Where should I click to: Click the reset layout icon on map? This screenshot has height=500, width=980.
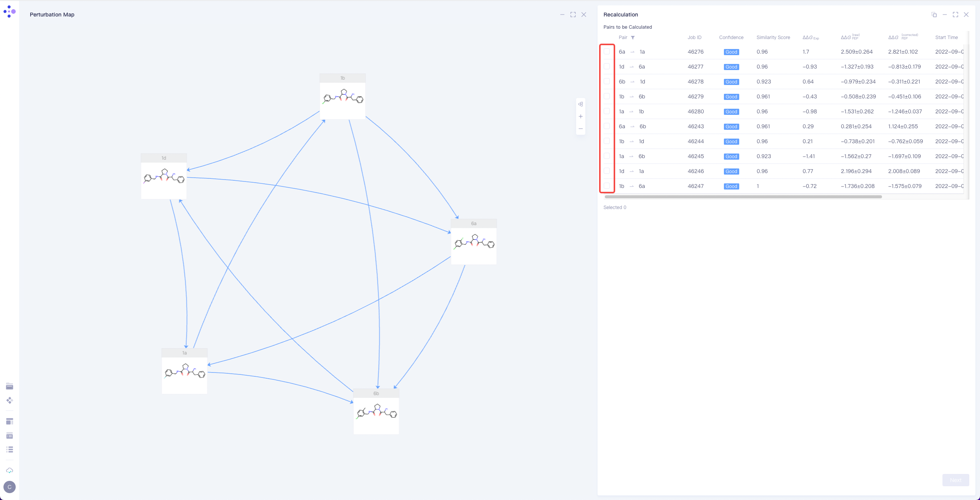tap(581, 104)
